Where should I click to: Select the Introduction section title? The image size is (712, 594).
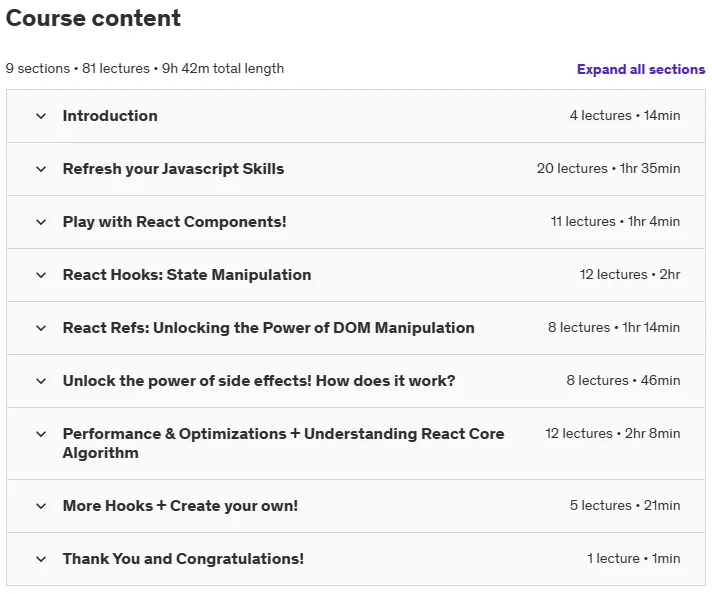pyautogui.click(x=110, y=116)
